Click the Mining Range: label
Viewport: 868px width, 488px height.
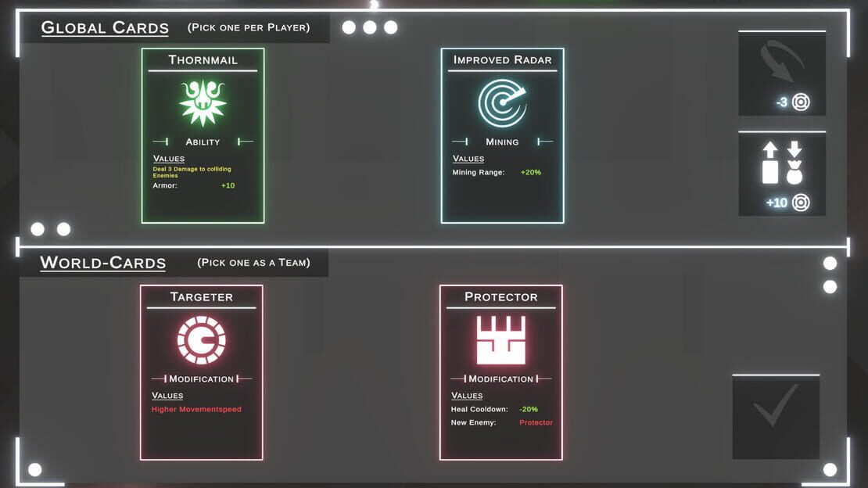tap(479, 172)
